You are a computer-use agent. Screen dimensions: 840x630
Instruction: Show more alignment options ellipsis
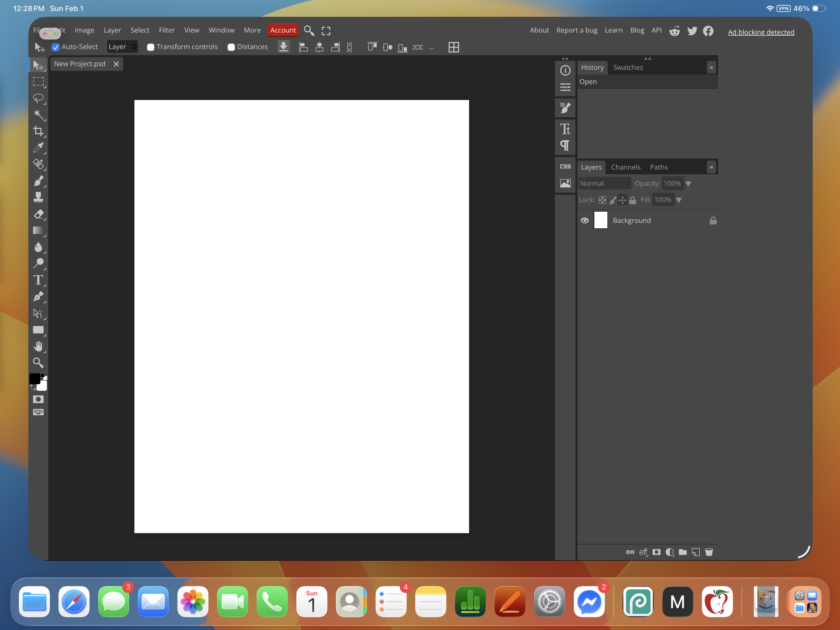click(431, 47)
